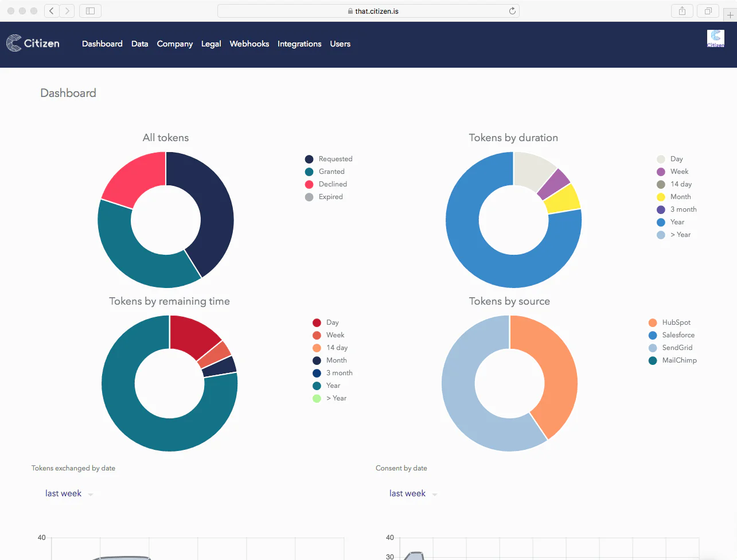Open the Legal section
Image resolution: width=737 pixels, height=560 pixels.
tap(211, 44)
